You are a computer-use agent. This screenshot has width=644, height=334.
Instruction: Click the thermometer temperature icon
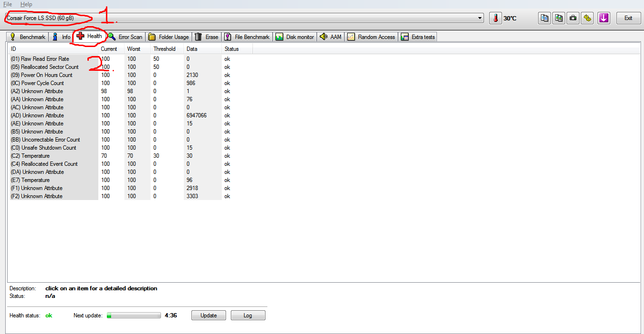pyautogui.click(x=495, y=18)
